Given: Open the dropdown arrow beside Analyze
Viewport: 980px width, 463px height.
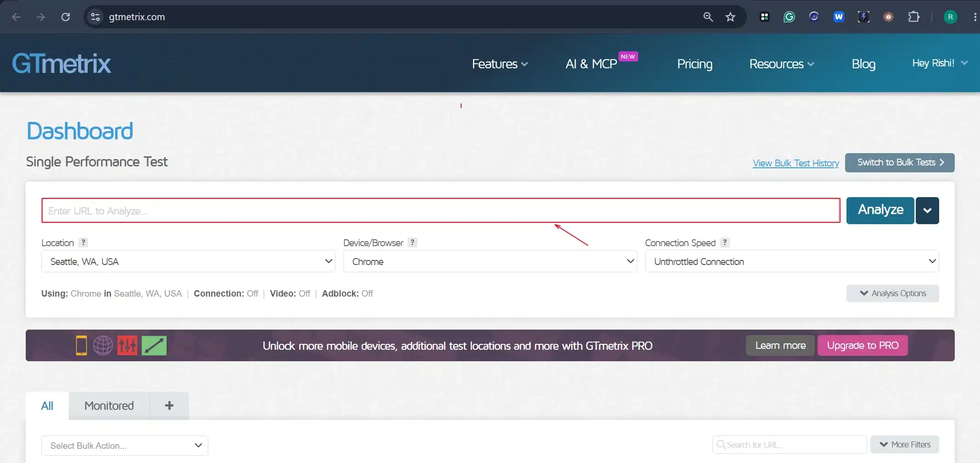Looking at the screenshot, I should (927, 210).
